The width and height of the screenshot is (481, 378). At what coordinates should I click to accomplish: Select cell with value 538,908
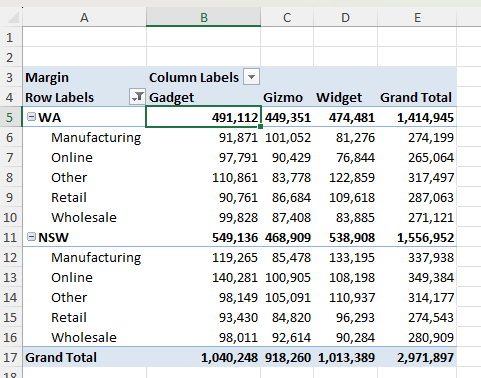(x=345, y=237)
